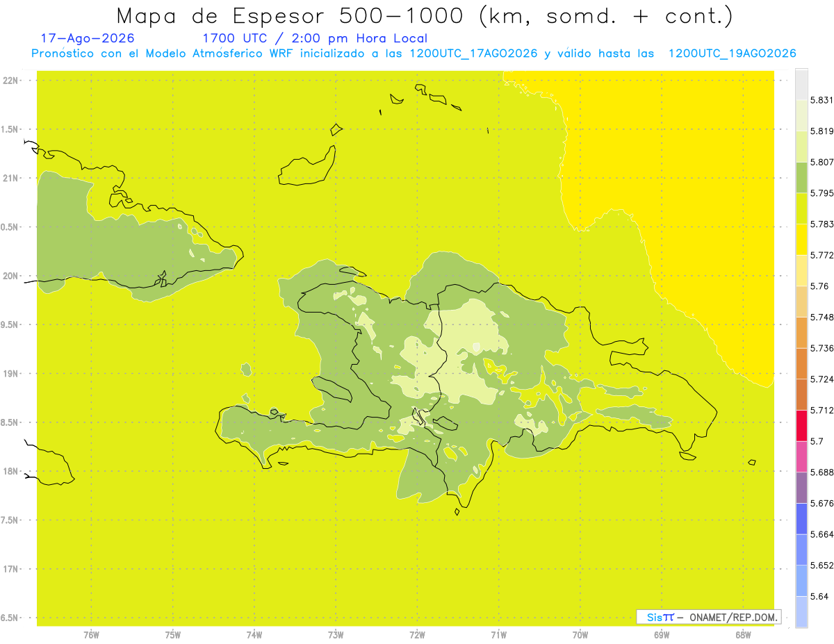Pick the yellow-green legend swatch between 5.783 and 5.795

click(801, 208)
